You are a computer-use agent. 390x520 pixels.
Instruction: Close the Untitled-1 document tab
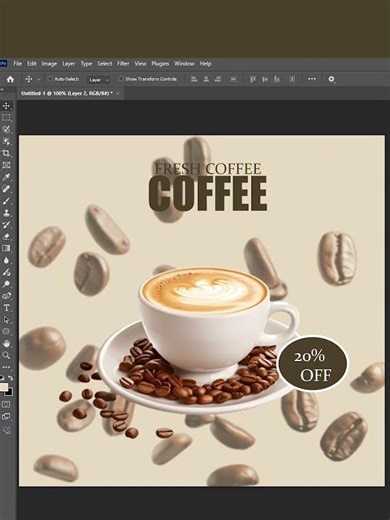pos(117,94)
